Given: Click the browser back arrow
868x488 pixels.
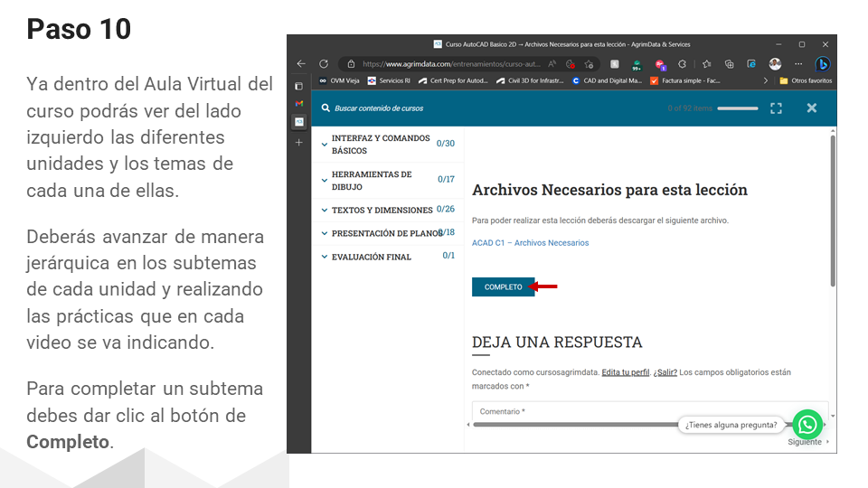Looking at the screenshot, I should pos(301,63).
